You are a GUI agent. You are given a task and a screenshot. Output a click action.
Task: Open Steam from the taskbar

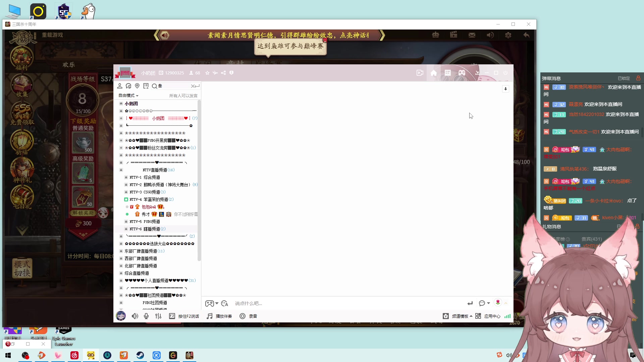point(140,355)
